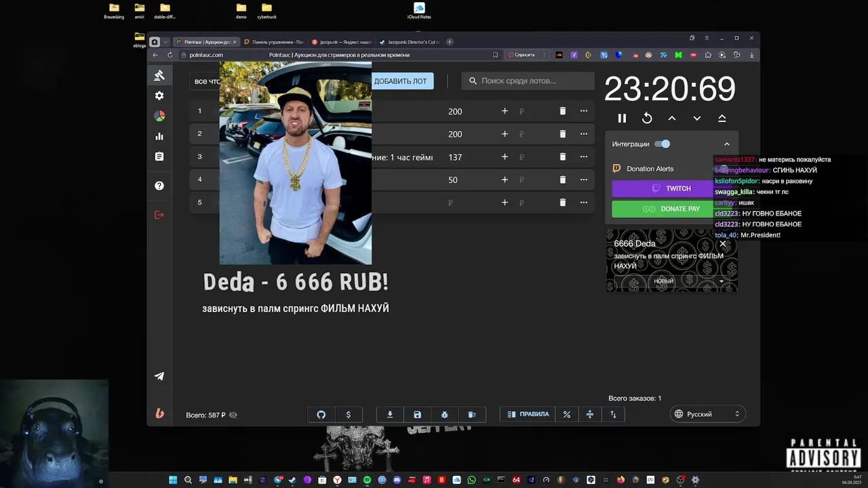868x488 pixels.
Task: Switch to Панель управления browser tab
Action: click(273, 42)
